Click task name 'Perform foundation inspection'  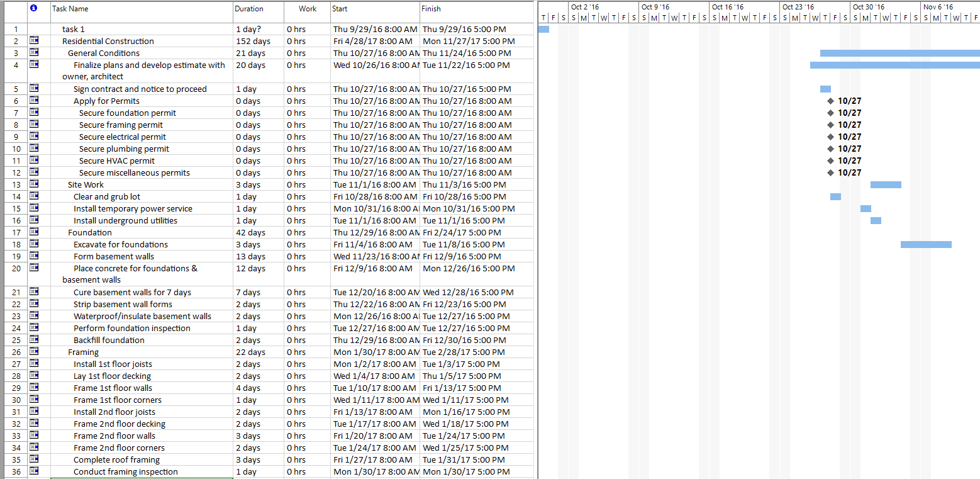tap(131, 328)
